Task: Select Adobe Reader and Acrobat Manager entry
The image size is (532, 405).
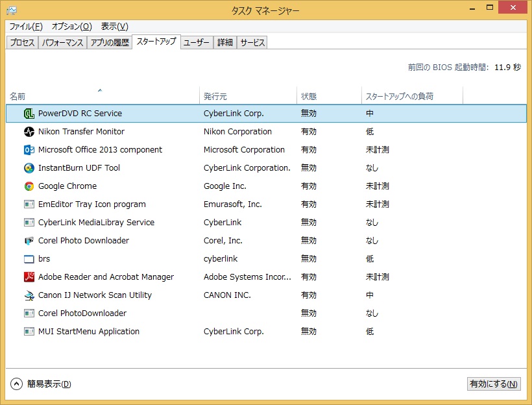Action: (x=106, y=276)
